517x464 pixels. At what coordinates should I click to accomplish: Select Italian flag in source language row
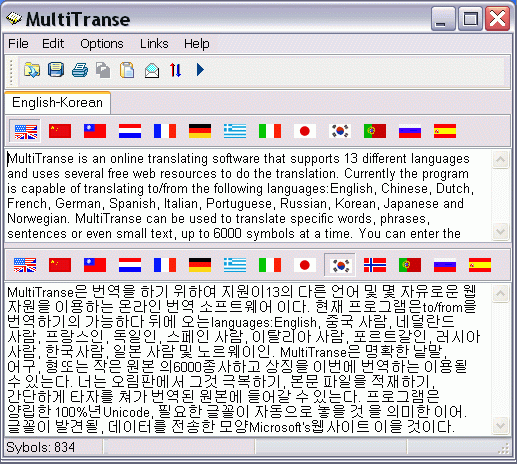point(270,131)
